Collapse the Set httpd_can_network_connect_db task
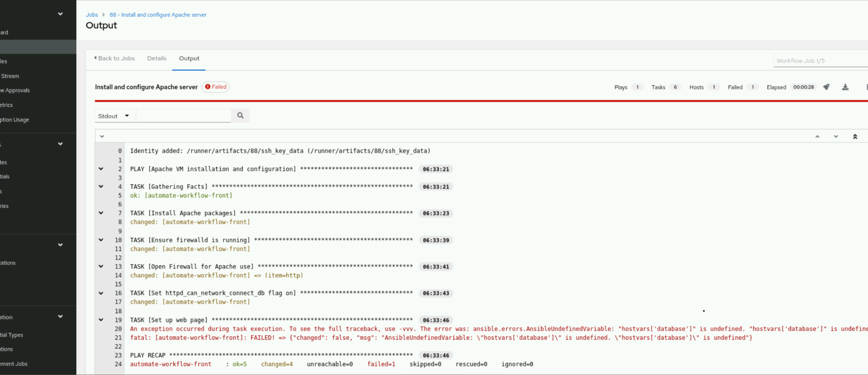Viewport: 868px width, 375px height. point(101,293)
